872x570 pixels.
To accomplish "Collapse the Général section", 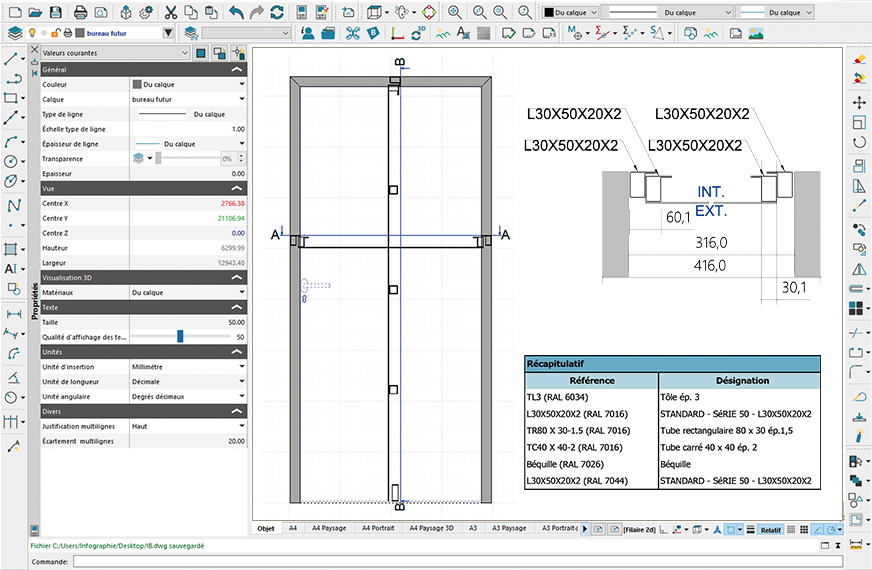I will coord(236,71).
